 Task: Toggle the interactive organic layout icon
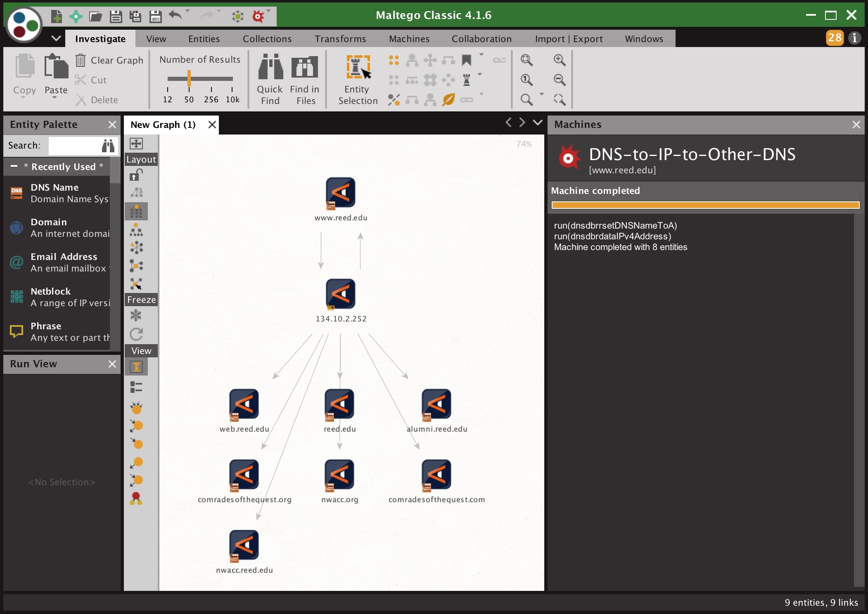[x=136, y=284]
